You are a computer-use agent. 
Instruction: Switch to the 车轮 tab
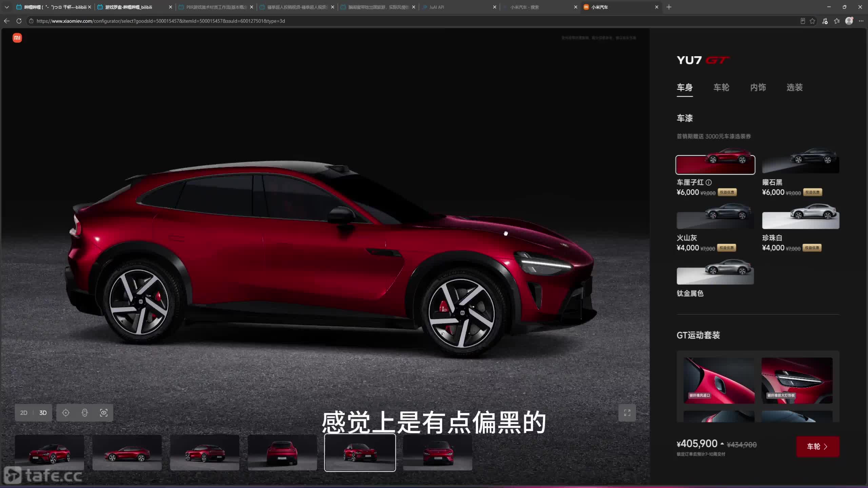[721, 87]
